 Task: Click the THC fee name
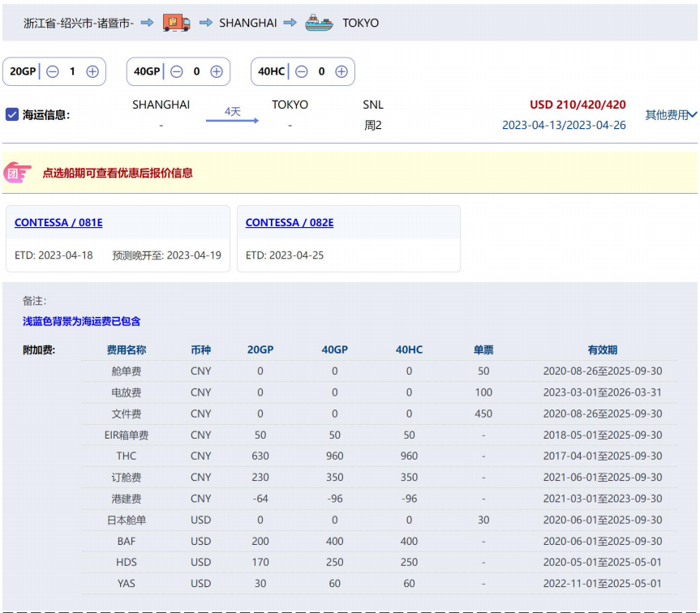(127, 456)
